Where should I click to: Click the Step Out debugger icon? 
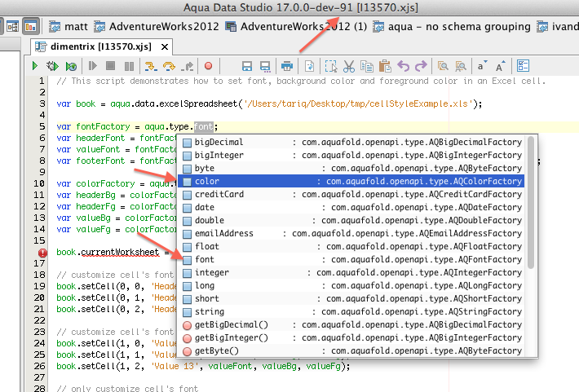pyautogui.click(x=188, y=66)
